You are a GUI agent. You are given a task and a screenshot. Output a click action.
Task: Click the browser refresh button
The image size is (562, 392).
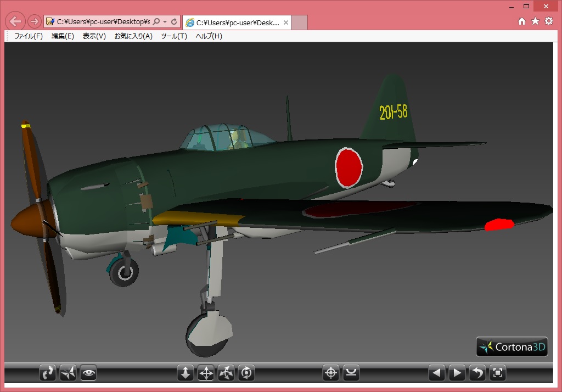[x=174, y=22]
